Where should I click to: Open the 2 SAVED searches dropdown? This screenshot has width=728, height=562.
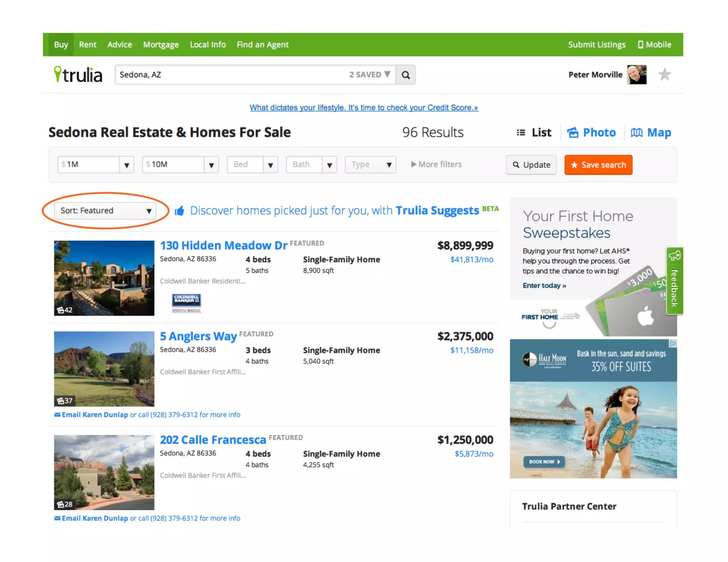coord(370,75)
